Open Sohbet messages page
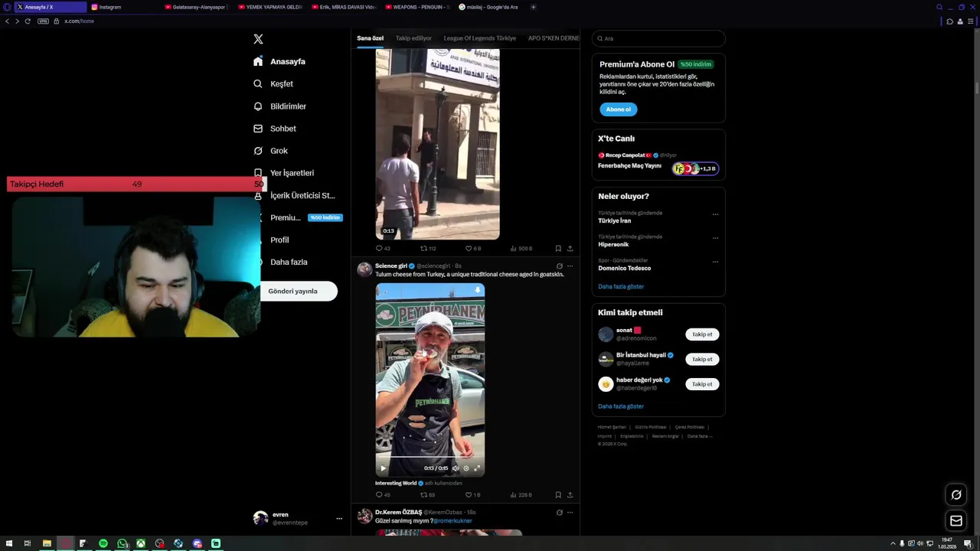The width and height of the screenshot is (980, 551). pos(275,129)
